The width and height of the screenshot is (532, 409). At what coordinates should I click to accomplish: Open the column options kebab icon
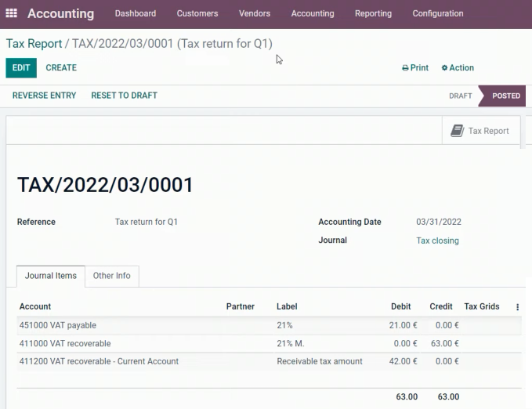(517, 307)
